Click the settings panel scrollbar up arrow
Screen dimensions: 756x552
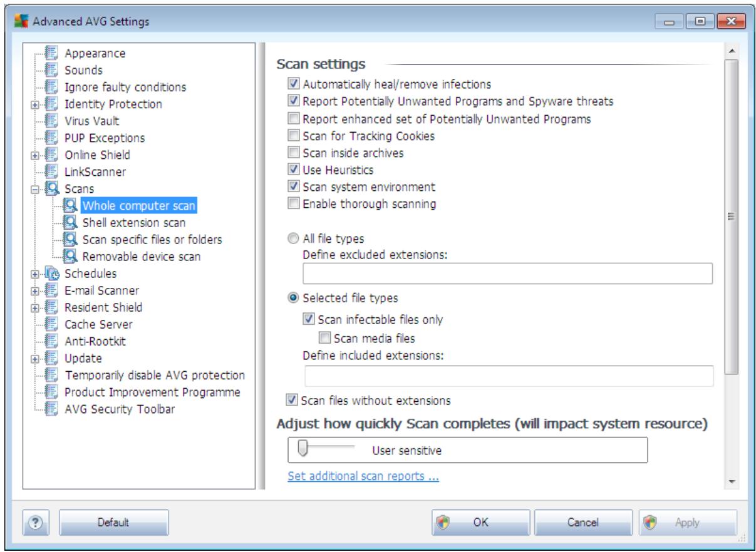tap(732, 50)
